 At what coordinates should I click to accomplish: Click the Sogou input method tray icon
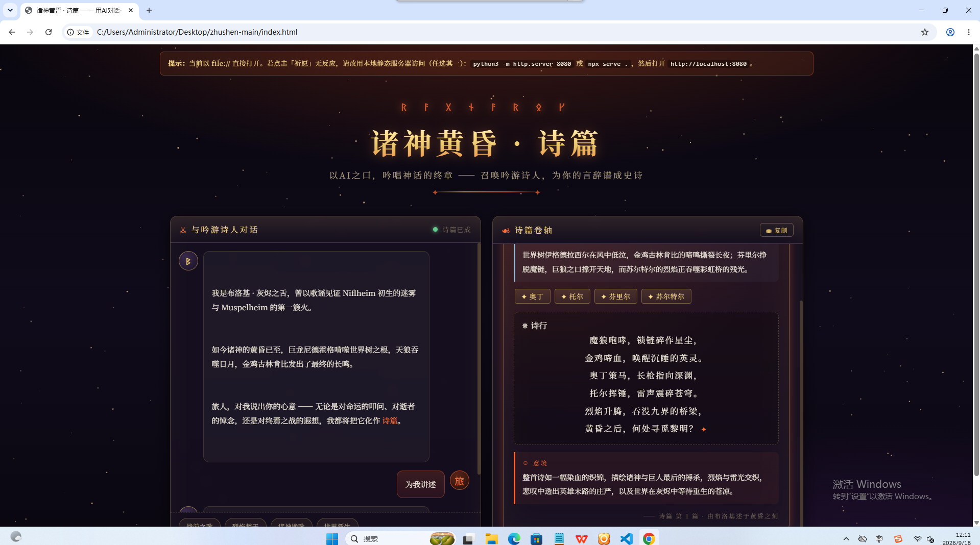[898, 539]
